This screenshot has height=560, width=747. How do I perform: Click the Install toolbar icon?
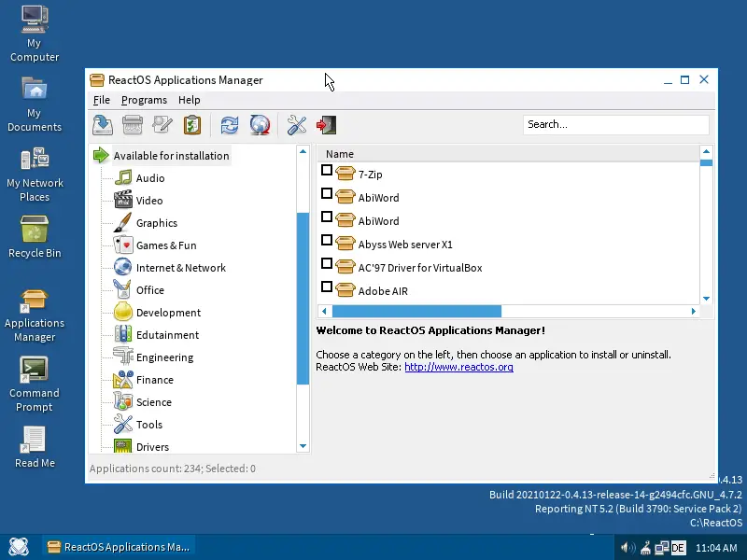pyautogui.click(x=103, y=125)
